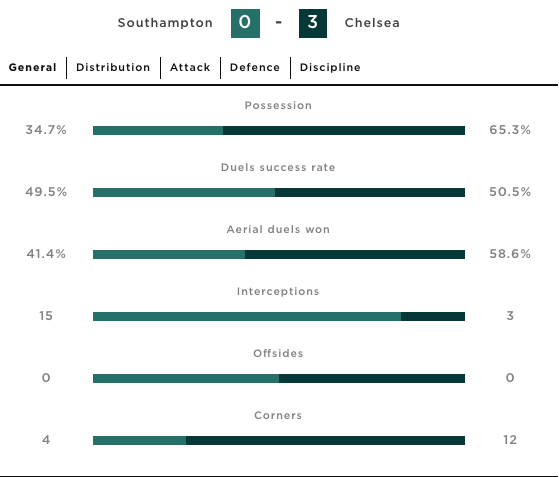This screenshot has width=559, height=477.
Task: Click the 34.7% Southampton possession value
Action: [x=46, y=130]
